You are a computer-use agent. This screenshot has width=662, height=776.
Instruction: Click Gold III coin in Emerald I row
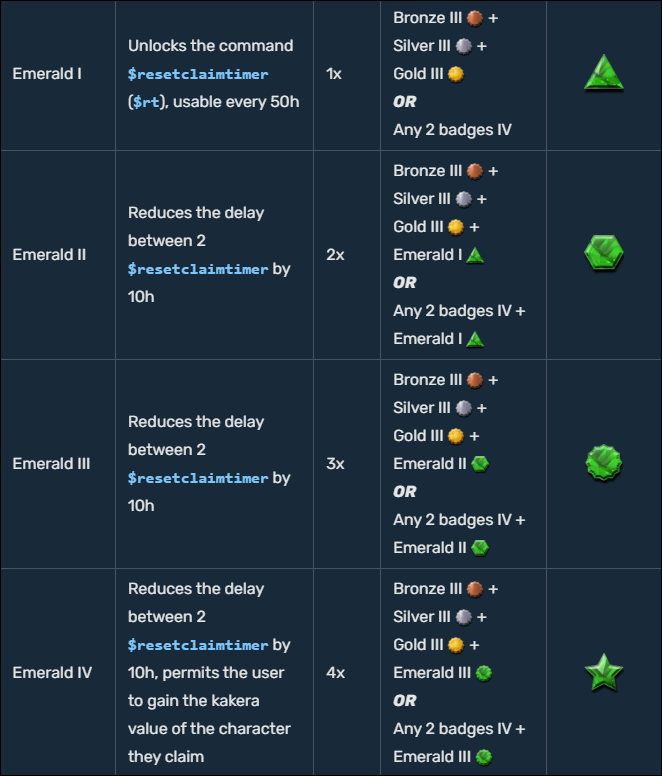tap(455, 74)
